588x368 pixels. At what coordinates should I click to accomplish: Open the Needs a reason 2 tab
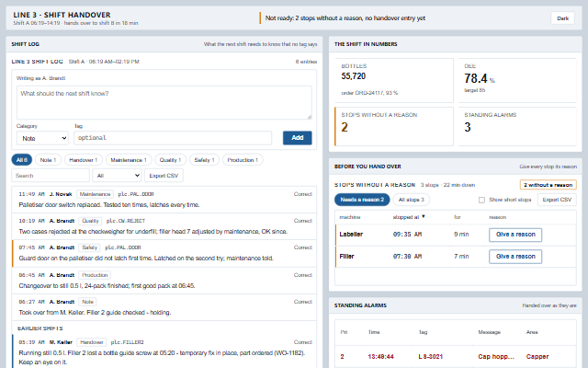362,200
